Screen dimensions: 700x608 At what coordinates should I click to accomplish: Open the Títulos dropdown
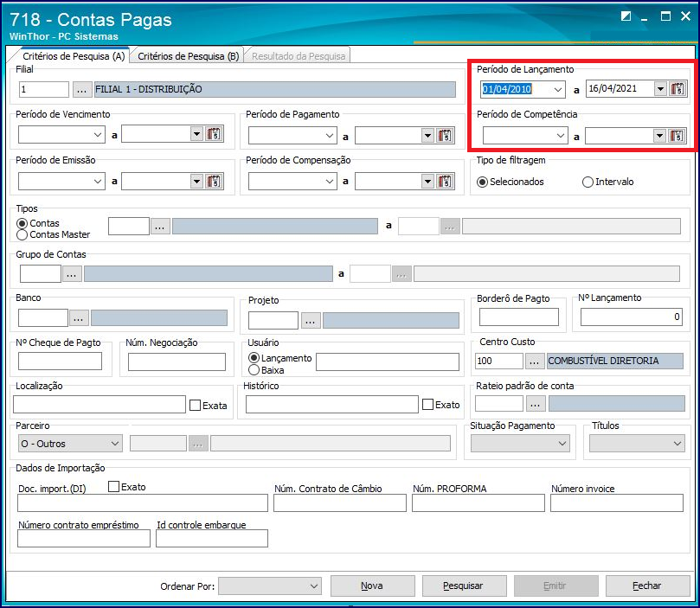coord(637,444)
